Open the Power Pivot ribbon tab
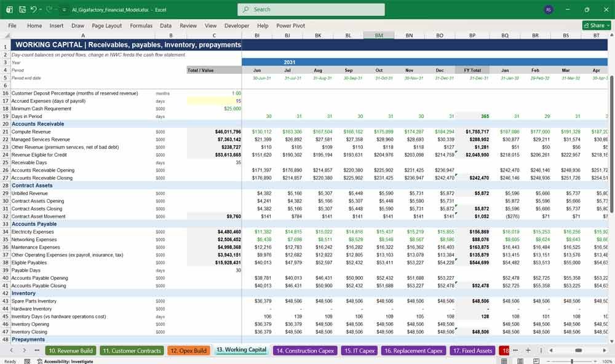The image size is (615, 364). point(290,25)
